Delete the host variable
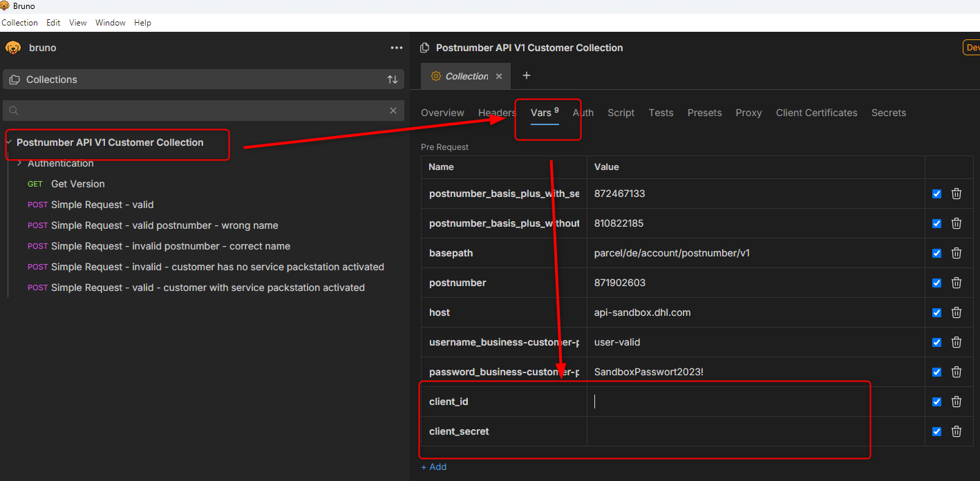Viewport: 980px width, 481px height. click(x=957, y=312)
